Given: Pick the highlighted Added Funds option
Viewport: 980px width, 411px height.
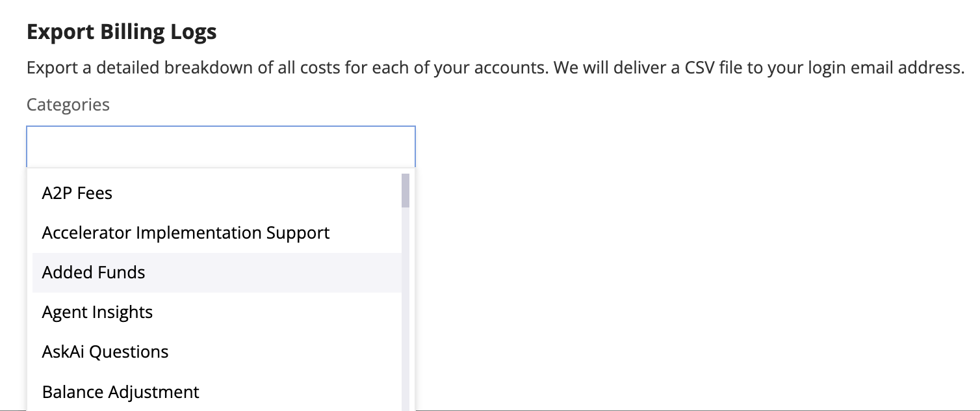Looking at the screenshot, I should (x=94, y=272).
